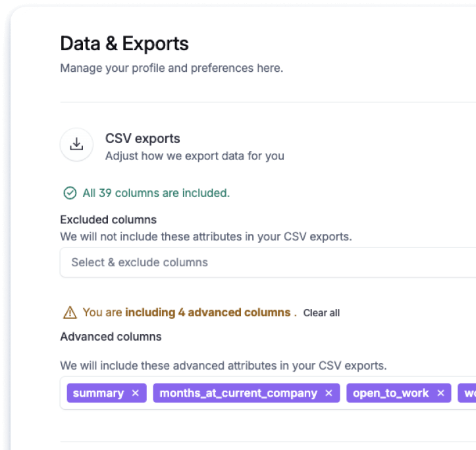
Task: Click the green checkmark circle icon
Action: coord(69,193)
